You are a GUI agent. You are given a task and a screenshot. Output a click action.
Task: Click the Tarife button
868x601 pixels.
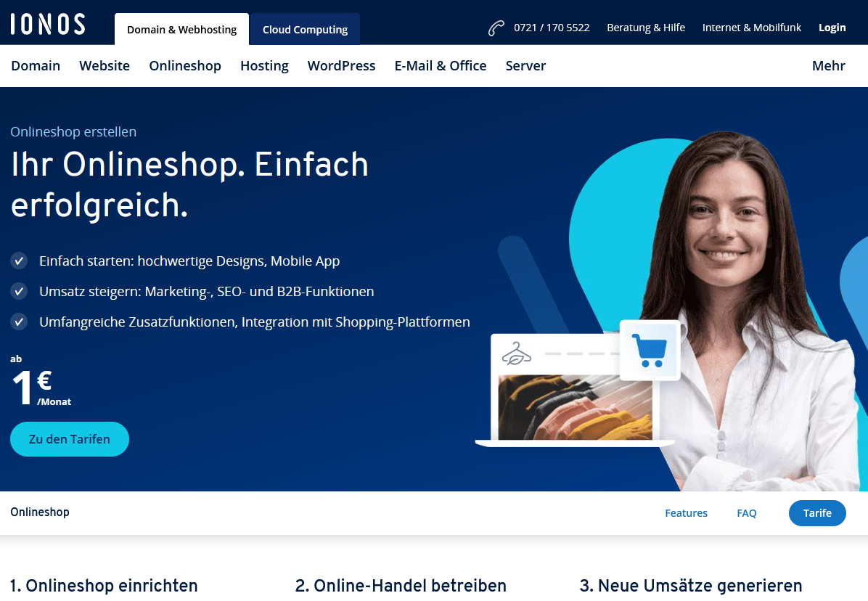pyautogui.click(x=817, y=513)
